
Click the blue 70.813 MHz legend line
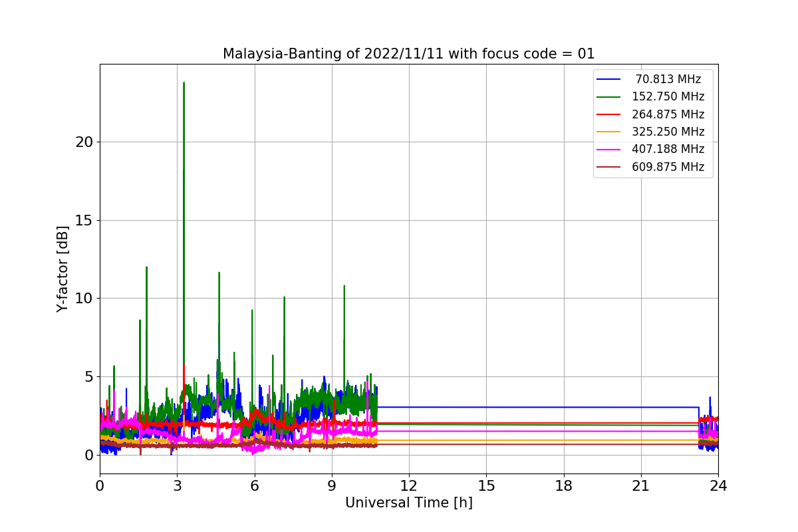608,79
